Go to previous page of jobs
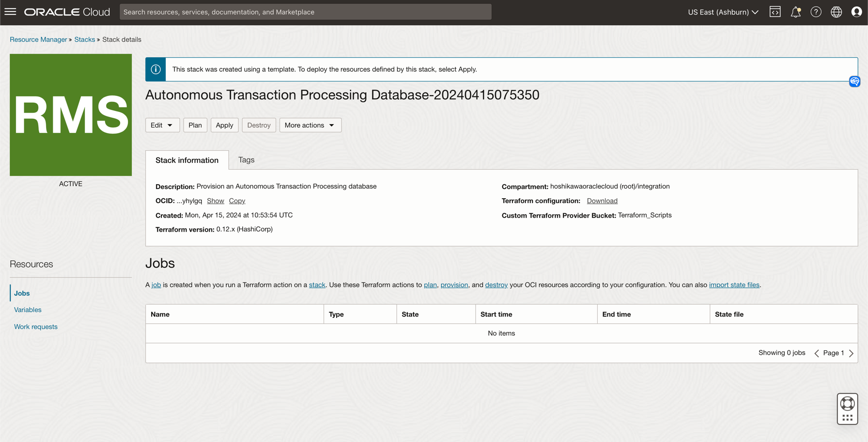The width and height of the screenshot is (868, 442). coord(817,353)
